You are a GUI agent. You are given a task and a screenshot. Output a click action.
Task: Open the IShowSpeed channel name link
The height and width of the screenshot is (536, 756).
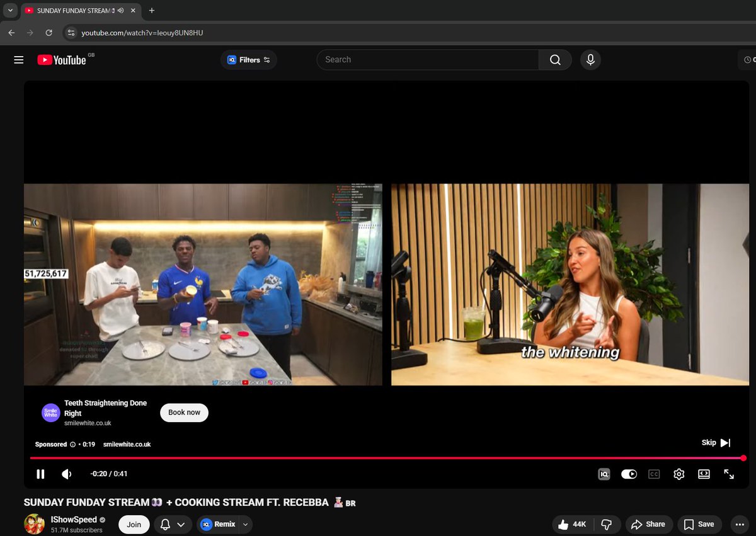pyautogui.click(x=74, y=520)
